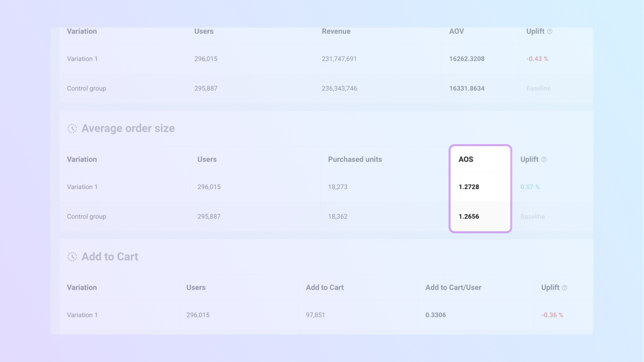Image resolution: width=644 pixels, height=362 pixels.
Task: Click the help icon next to AOS table Uplift
Action: pos(544,160)
